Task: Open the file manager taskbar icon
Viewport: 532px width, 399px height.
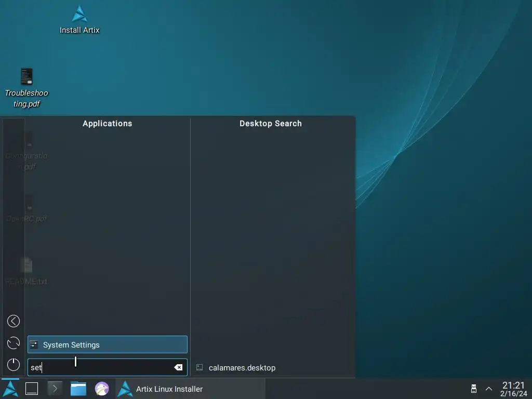Action: point(78,389)
